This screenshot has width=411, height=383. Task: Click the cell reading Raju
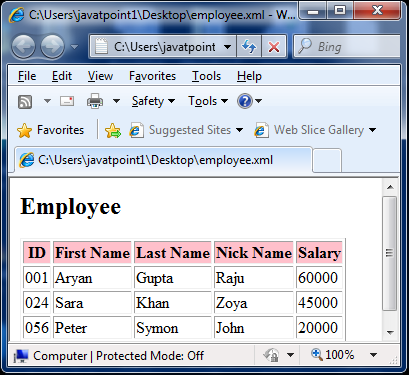[254, 277]
